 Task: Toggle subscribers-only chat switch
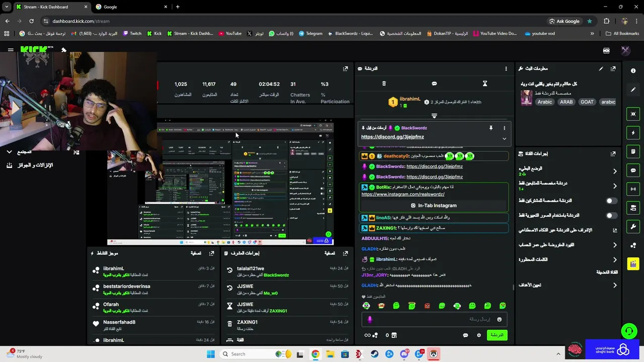[x=611, y=201]
